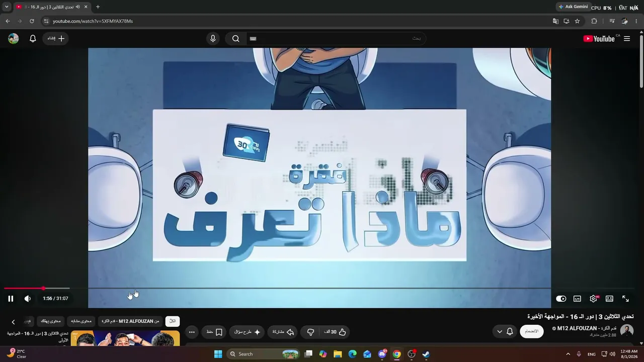Viewport: 644px width, 362px height.
Task: View site information icon in address bar
Action: tap(46, 21)
